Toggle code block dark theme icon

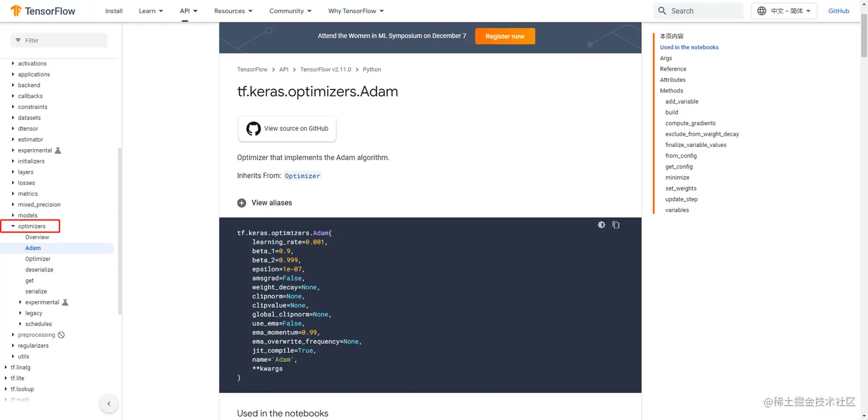[601, 225]
